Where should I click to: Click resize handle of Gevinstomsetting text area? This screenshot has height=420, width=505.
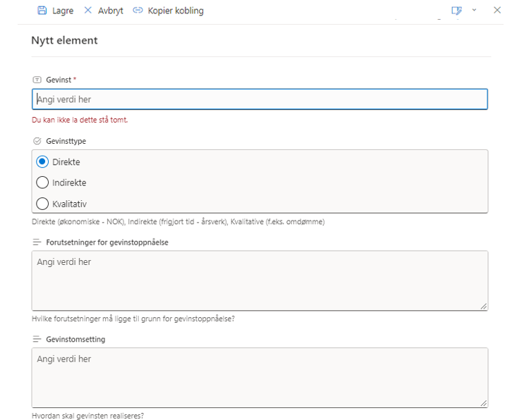[x=483, y=403]
